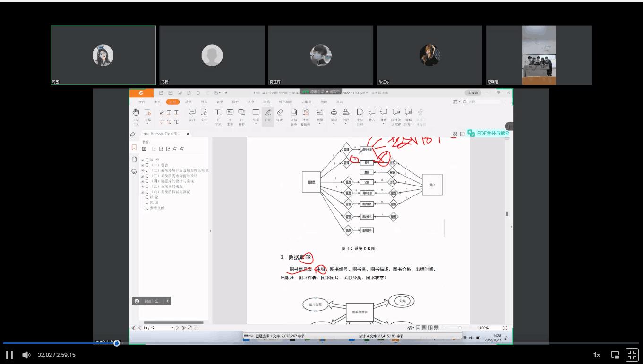
Task: Expand the (四) 数据库的设计与实现 bookmark
Action: coord(142,181)
